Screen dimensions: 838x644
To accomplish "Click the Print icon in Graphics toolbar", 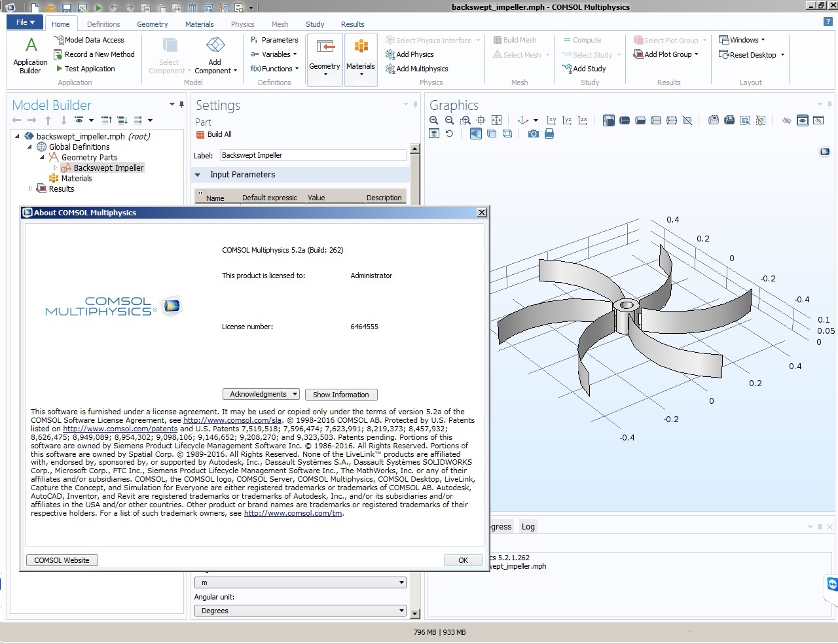I will pyautogui.click(x=549, y=134).
